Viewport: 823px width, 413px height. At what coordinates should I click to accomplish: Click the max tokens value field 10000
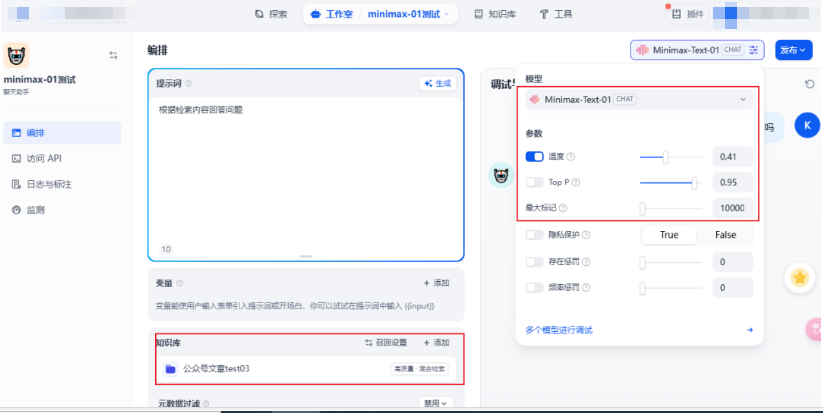point(733,208)
